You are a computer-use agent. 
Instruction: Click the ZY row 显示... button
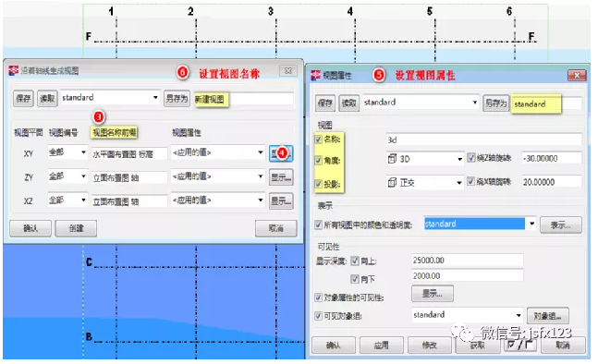point(281,177)
